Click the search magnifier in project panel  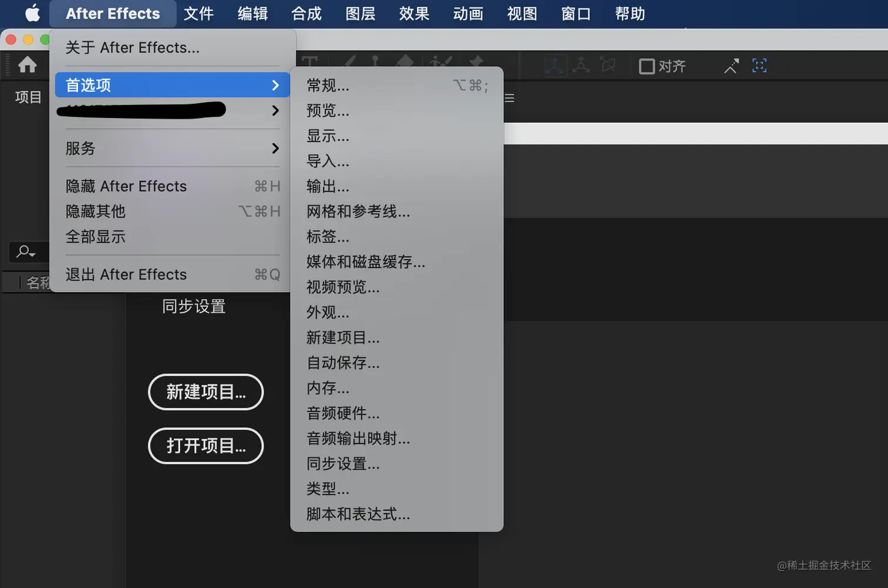(25, 252)
